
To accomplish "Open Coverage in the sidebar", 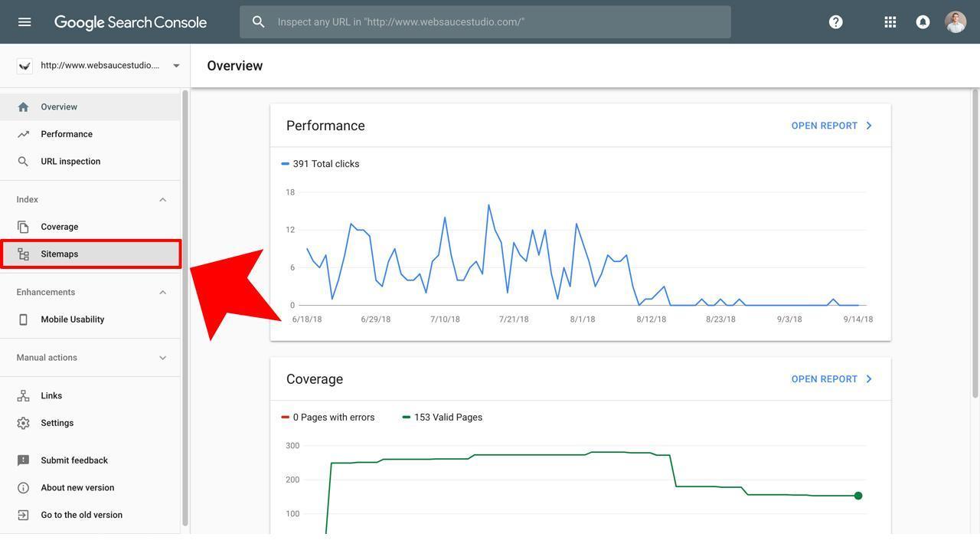I will (90, 227).
